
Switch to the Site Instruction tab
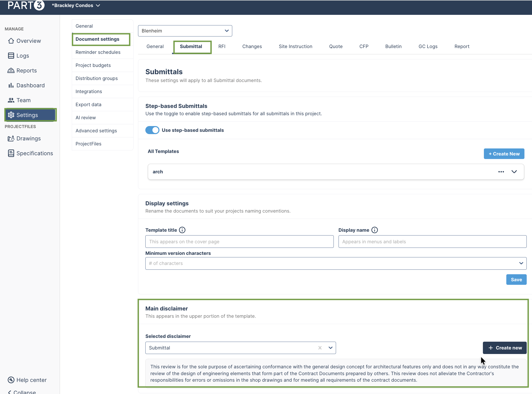295,47
